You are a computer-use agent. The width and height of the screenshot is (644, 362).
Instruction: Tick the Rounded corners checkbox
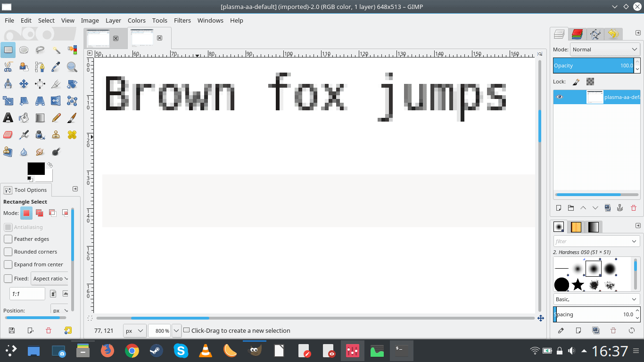pos(8,252)
